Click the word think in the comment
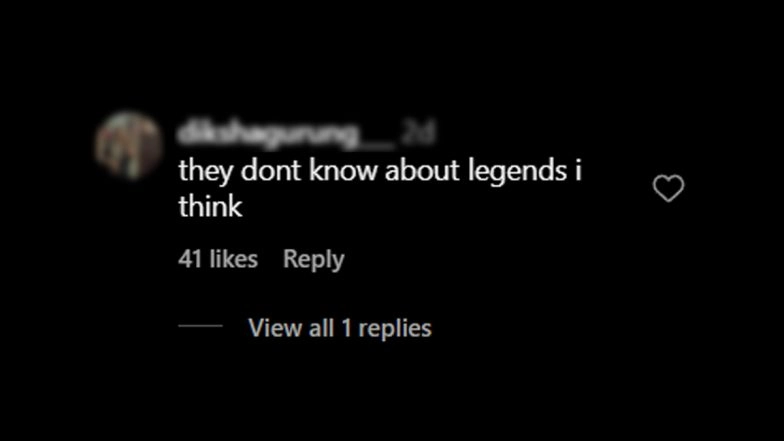 point(210,206)
